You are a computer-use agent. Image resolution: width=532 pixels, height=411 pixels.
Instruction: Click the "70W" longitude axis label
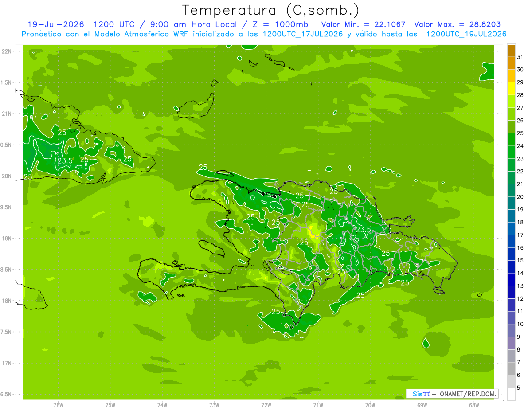click(x=370, y=405)
